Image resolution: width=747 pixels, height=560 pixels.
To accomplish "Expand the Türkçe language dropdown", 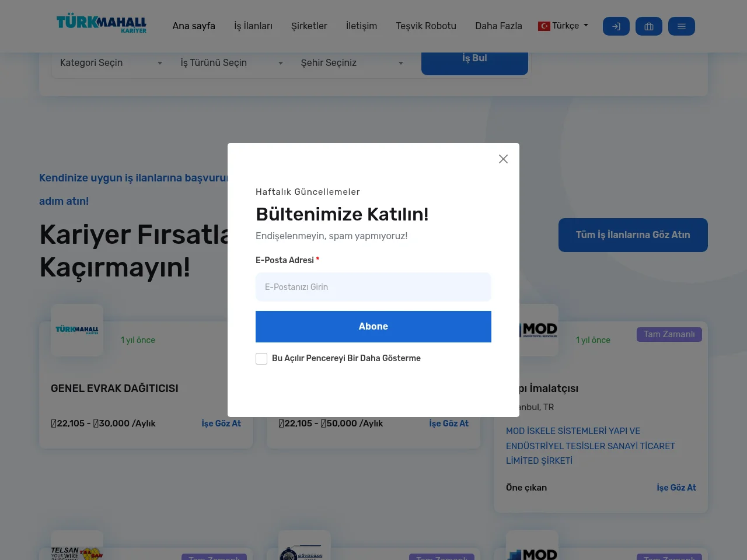I will point(563,26).
